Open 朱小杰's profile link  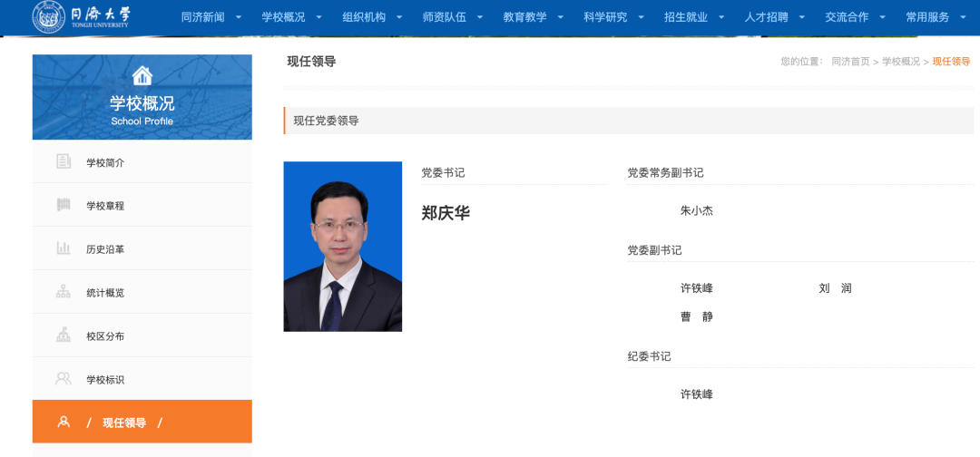pos(696,211)
